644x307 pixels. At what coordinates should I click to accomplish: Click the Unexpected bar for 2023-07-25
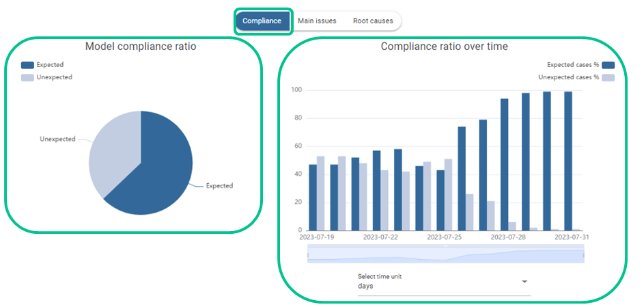(449, 194)
